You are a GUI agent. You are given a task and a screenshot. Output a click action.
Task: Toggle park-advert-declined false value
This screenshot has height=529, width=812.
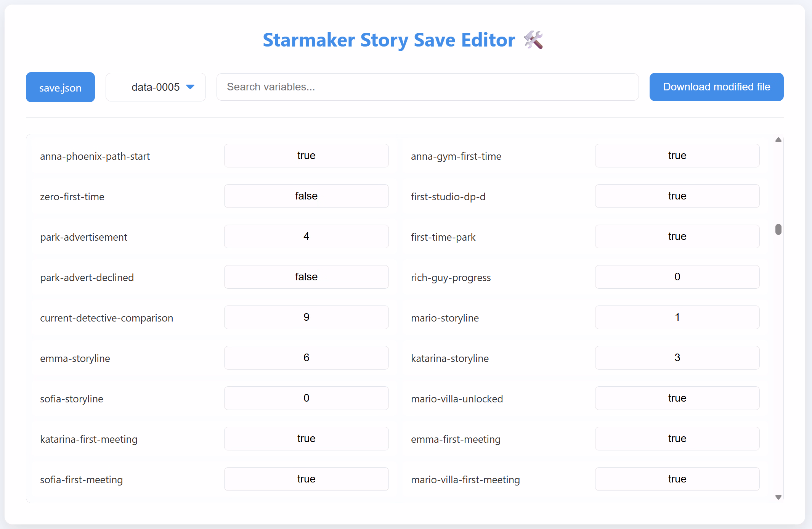pos(306,277)
